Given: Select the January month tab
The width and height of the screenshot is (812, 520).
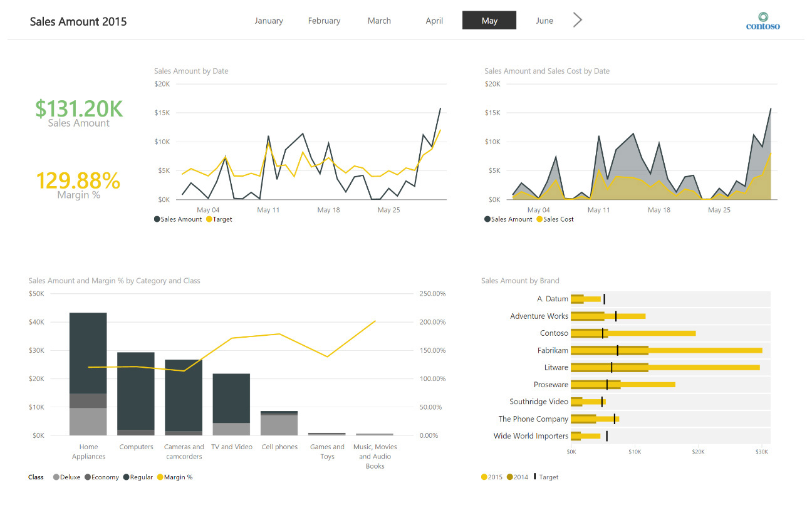Looking at the screenshot, I should tap(269, 21).
